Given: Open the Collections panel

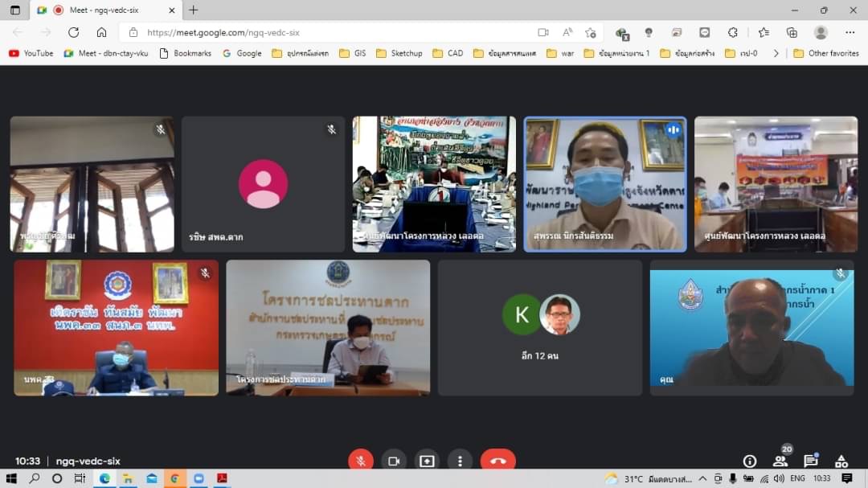Looking at the screenshot, I should click(792, 33).
